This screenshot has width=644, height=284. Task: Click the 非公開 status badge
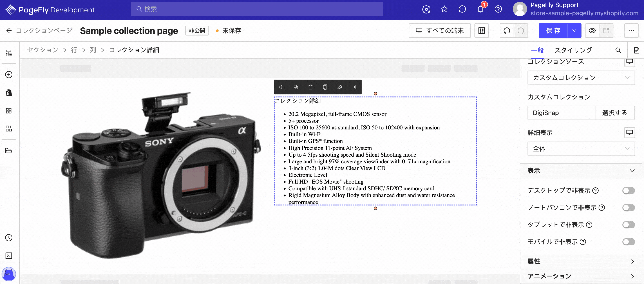(x=197, y=31)
